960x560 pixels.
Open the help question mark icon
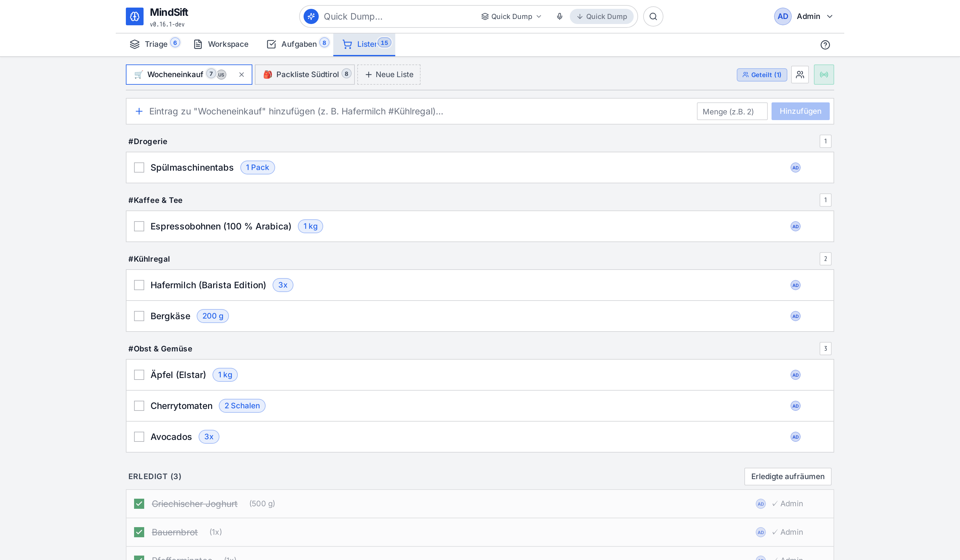point(825,45)
